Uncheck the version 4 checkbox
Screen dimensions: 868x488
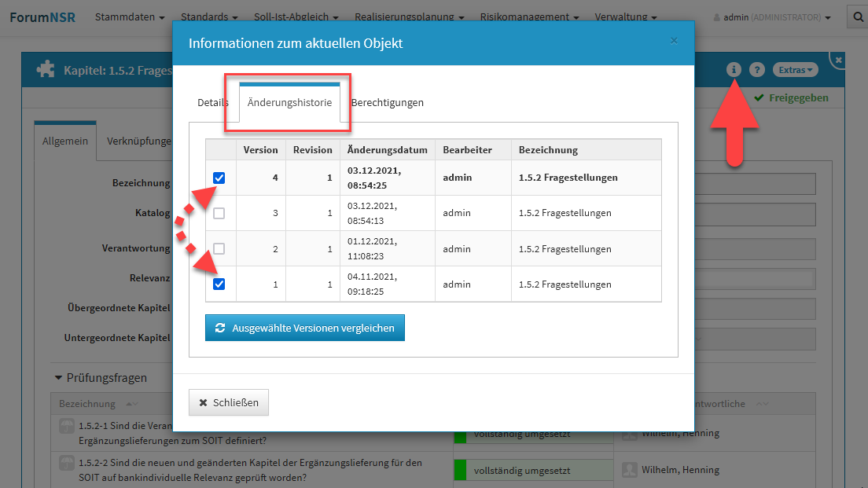(x=219, y=178)
